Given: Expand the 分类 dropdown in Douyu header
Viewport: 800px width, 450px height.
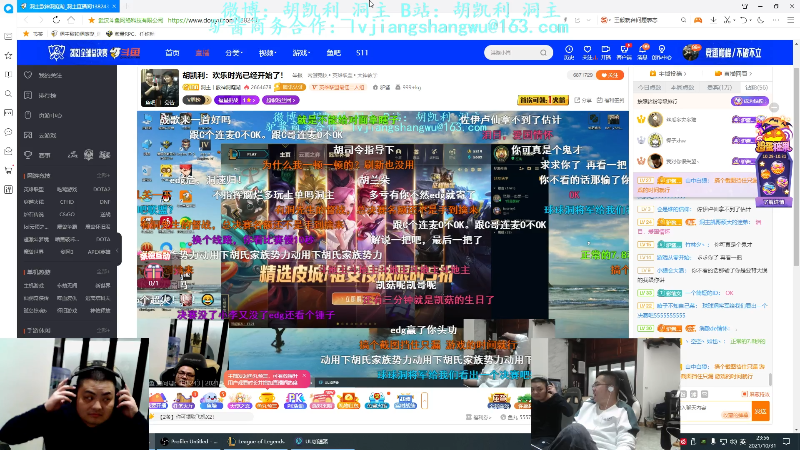Looking at the screenshot, I should (x=234, y=53).
